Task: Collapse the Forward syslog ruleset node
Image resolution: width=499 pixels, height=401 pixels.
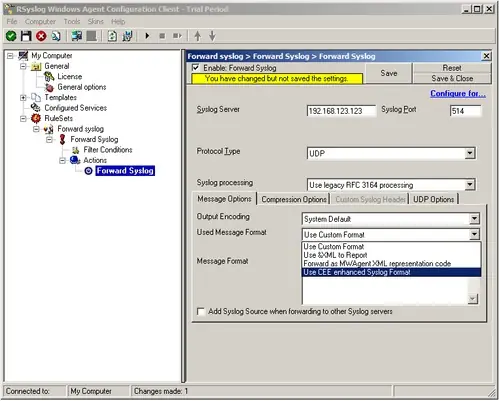Action: (x=36, y=129)
